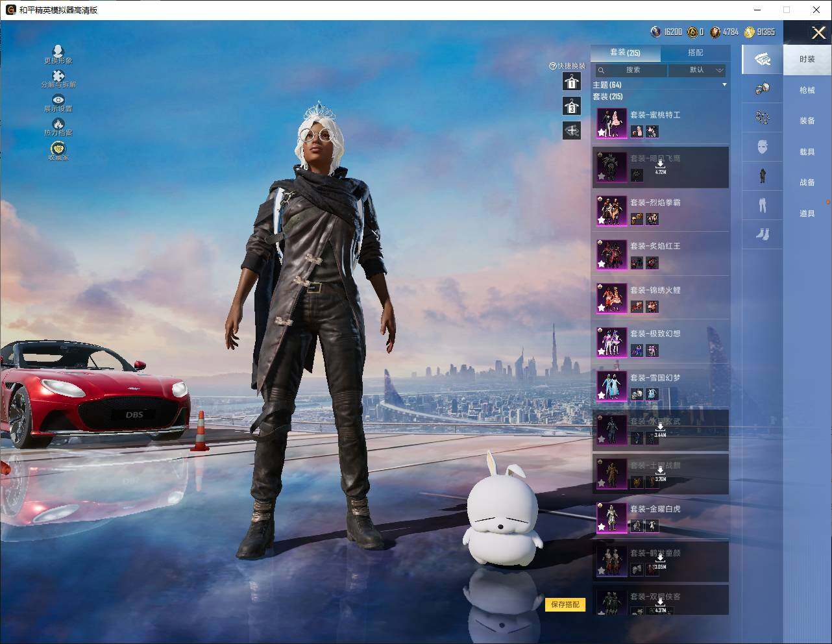Click the 快捷换装 help question mark
This screenshot has width=832, height=644.
click(552, 66)
